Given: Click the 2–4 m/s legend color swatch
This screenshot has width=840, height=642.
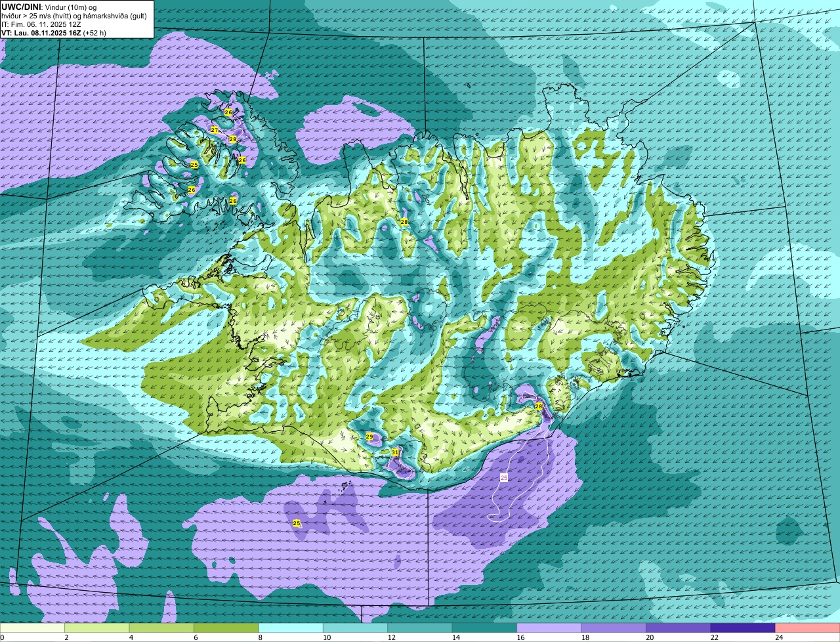Looking at the screenshot, I should click(x=97, y=628).
